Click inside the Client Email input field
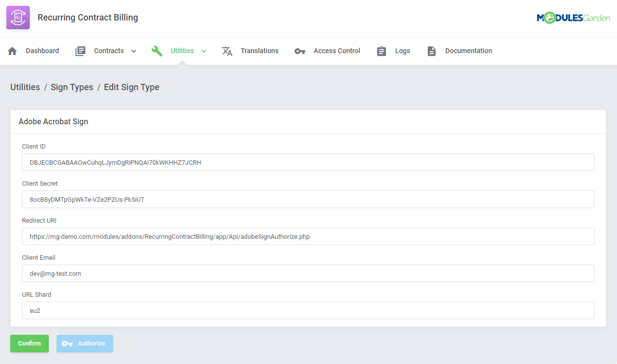This screenshot has height=364, width=617. click(308, 273)
